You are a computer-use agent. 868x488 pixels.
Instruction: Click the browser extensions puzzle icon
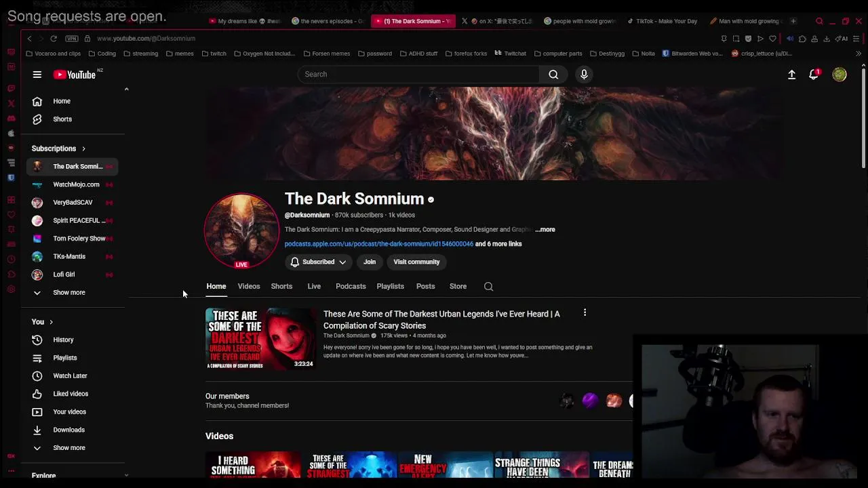pyautogui.click(x=802, y=39)
